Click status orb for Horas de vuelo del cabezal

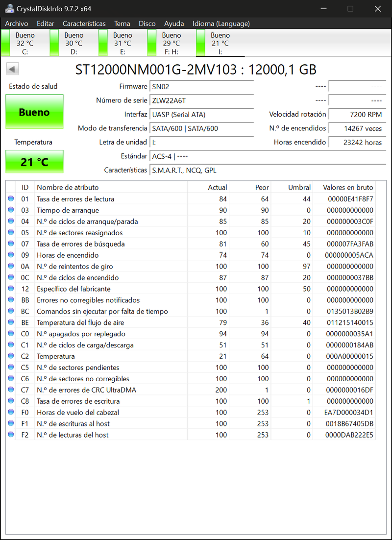point(11,412)
